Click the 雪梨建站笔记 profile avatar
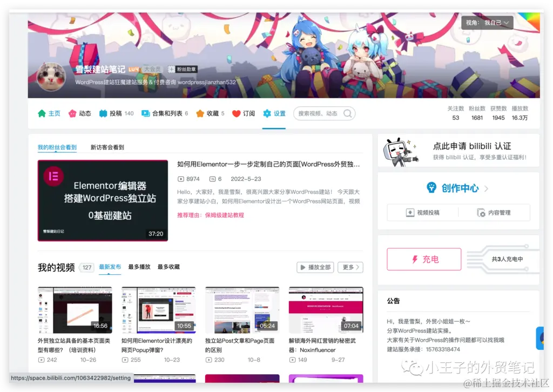The width and height of the screenshot is (553, 392). click(51, 77)
